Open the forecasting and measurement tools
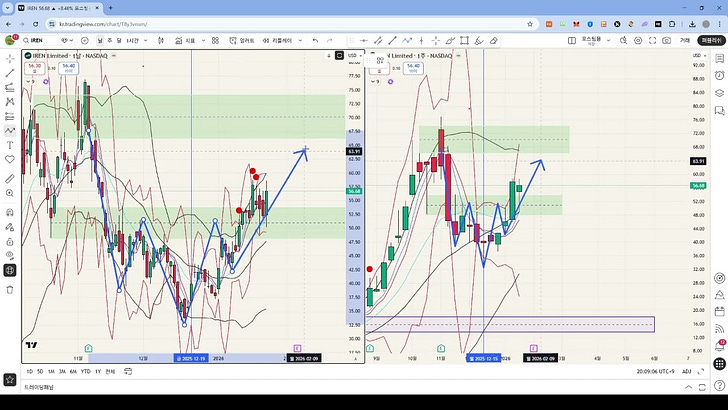The width and height of the screenshot is (728, 410). point(10,116)
